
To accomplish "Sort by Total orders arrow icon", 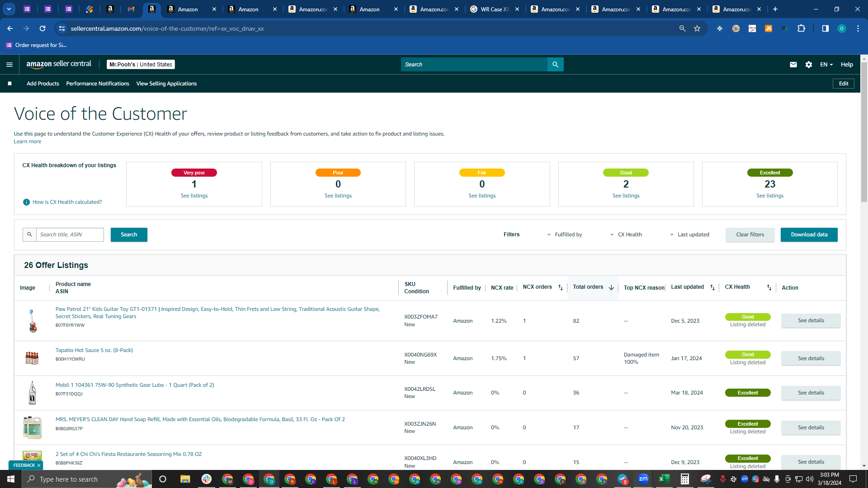I will point(611,287).
